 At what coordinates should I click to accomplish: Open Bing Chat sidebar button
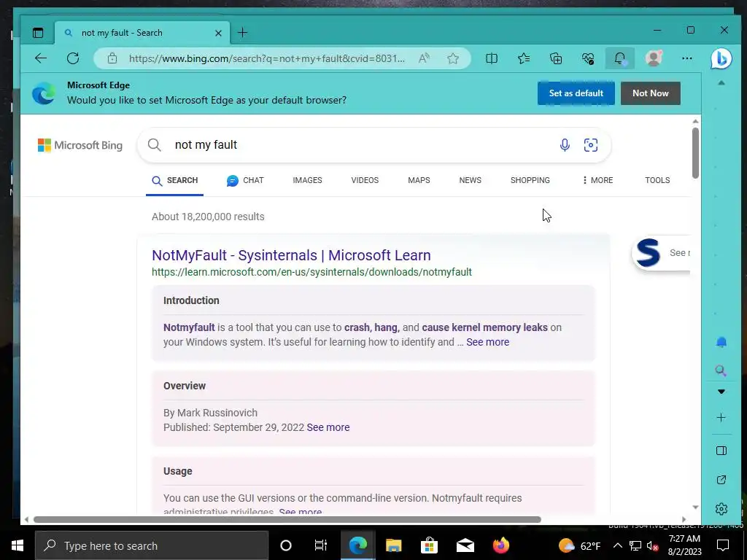[721, 58]
